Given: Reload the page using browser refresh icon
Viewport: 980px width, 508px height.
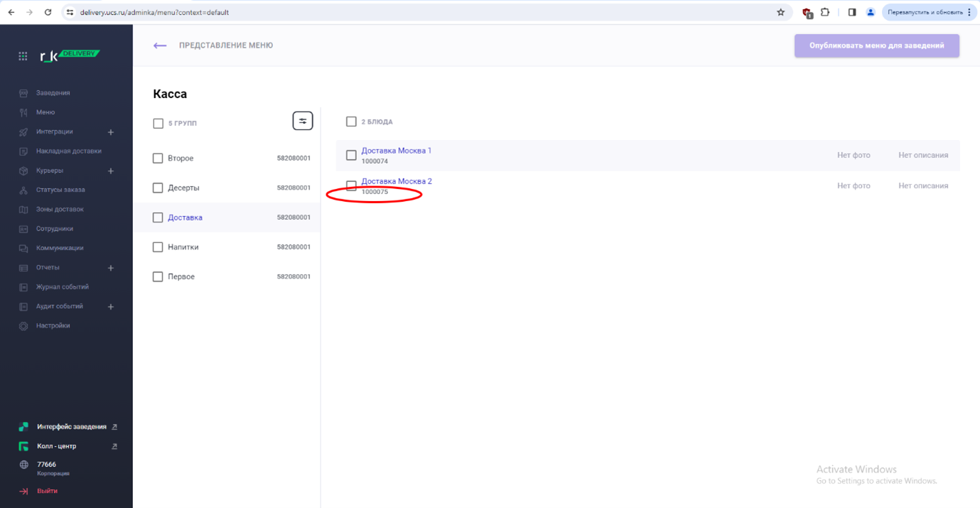Looking at the screenshot, I should (48, 12).
